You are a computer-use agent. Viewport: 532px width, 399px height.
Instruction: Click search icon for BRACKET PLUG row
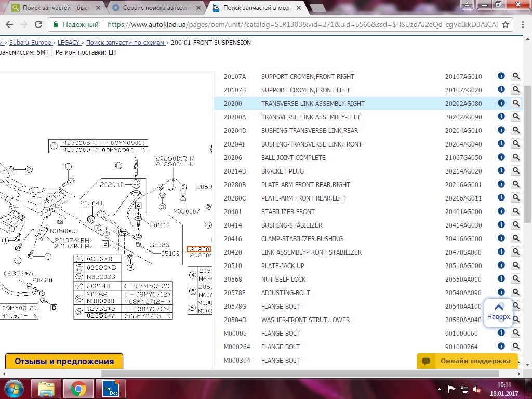516,171
